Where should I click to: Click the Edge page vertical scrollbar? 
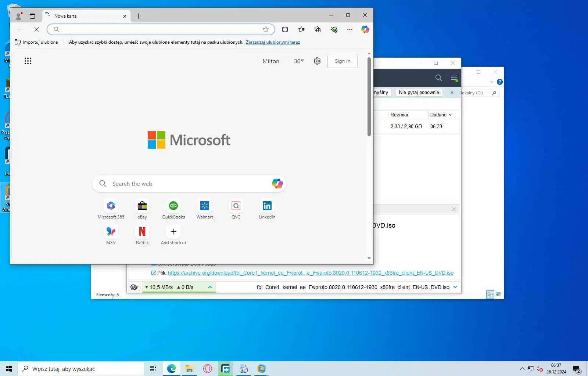coord(369,97)
